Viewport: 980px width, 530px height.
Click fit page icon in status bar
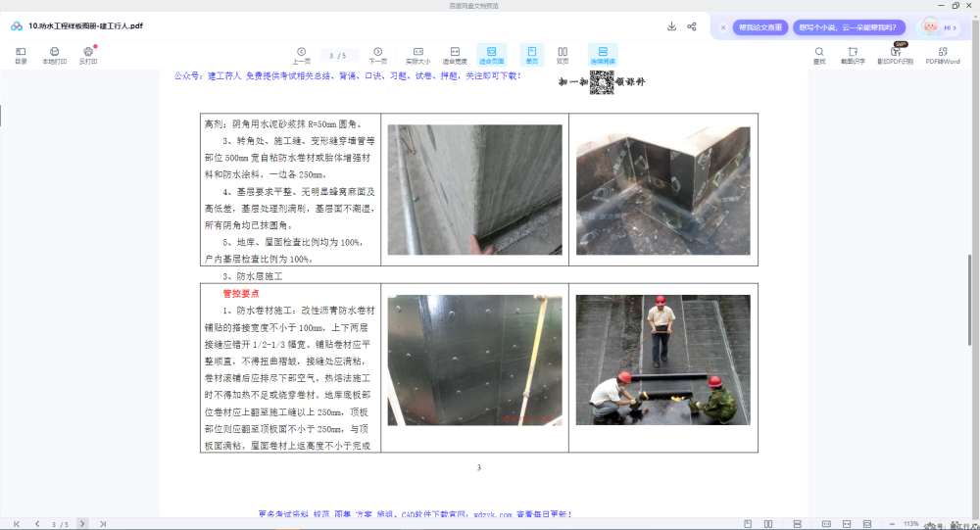pos(867,524)
